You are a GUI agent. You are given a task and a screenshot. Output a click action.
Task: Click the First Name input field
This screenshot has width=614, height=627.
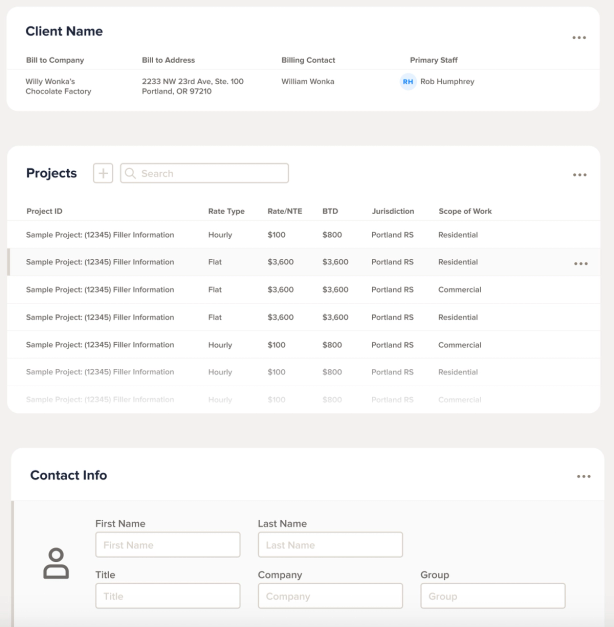168,545
